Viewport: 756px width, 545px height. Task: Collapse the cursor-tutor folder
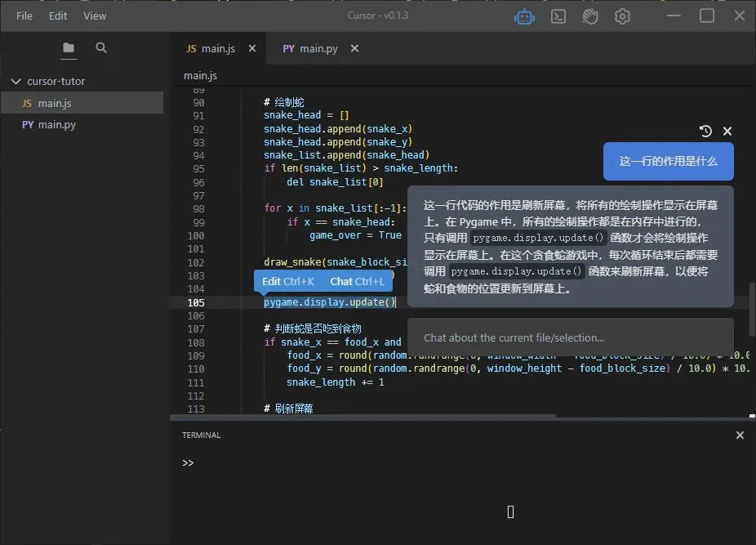pyautogui.click(x=16, y=82)
